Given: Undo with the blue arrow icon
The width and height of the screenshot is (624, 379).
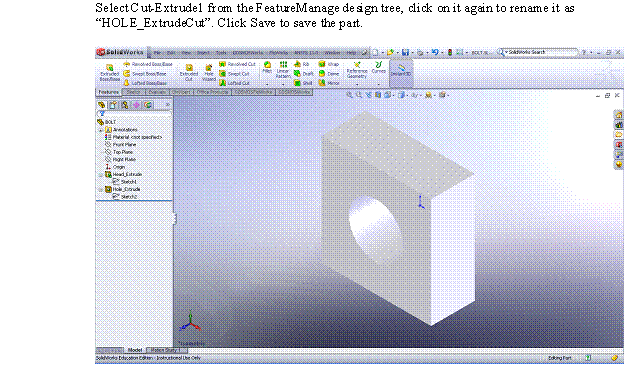Looking at the screenshot, I should click(435, 52).
